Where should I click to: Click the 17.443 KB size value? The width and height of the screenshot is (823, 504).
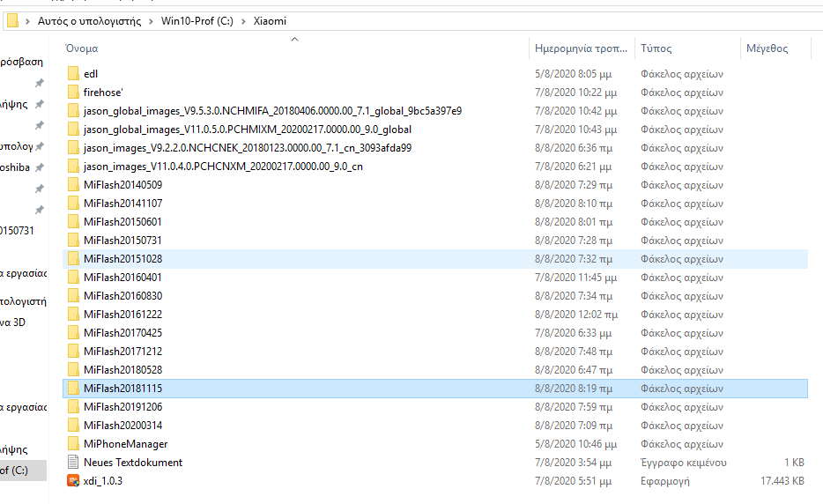point(782,481)
